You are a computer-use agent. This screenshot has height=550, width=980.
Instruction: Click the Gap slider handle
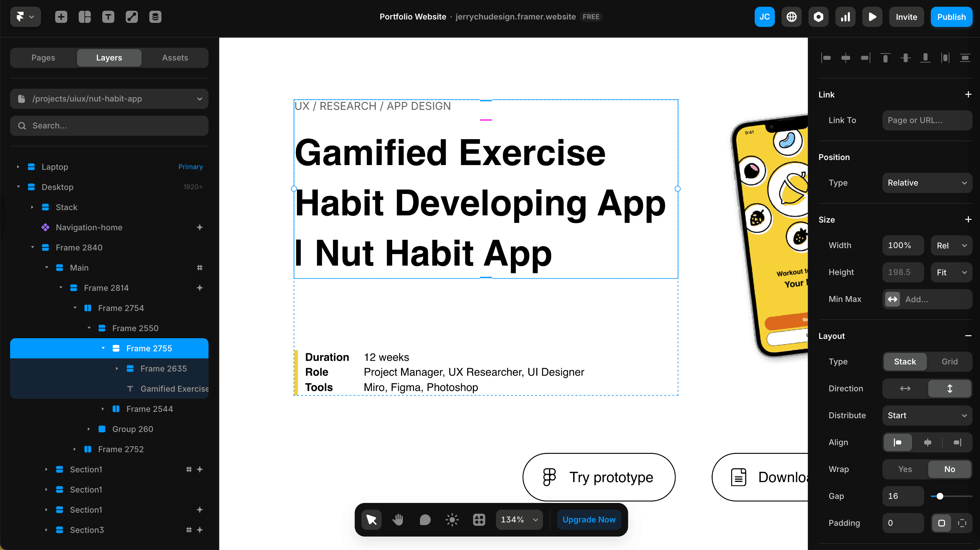940,496
